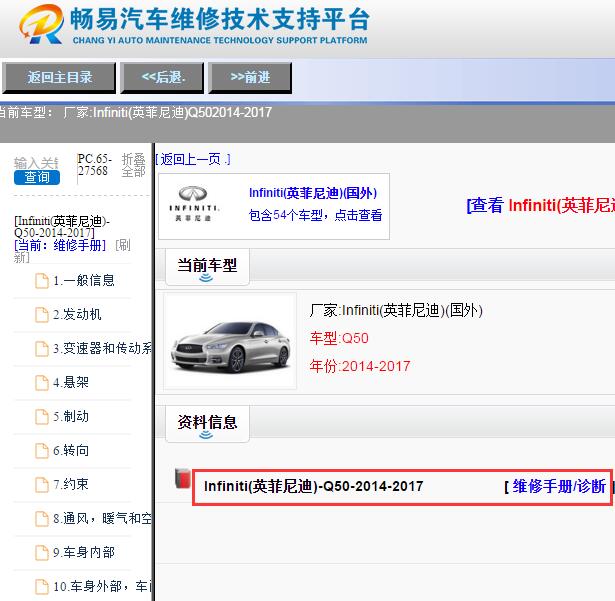Click 折叠全部 to collapse the tree
615x601 pixels.
133,165
